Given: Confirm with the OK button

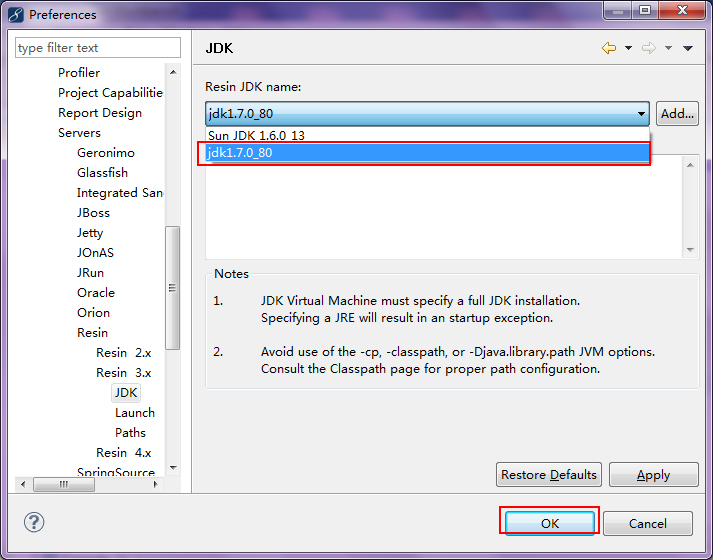Looking at the screenshot, I should 550,523.
